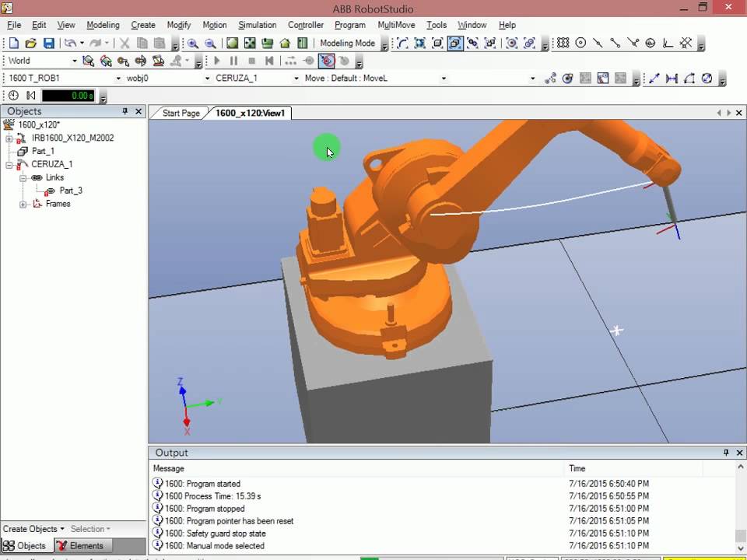Image resolution: width=747 pixels, height=560 pixels.
Task: Open the Simulation menu
Action: tap(258, 25)
